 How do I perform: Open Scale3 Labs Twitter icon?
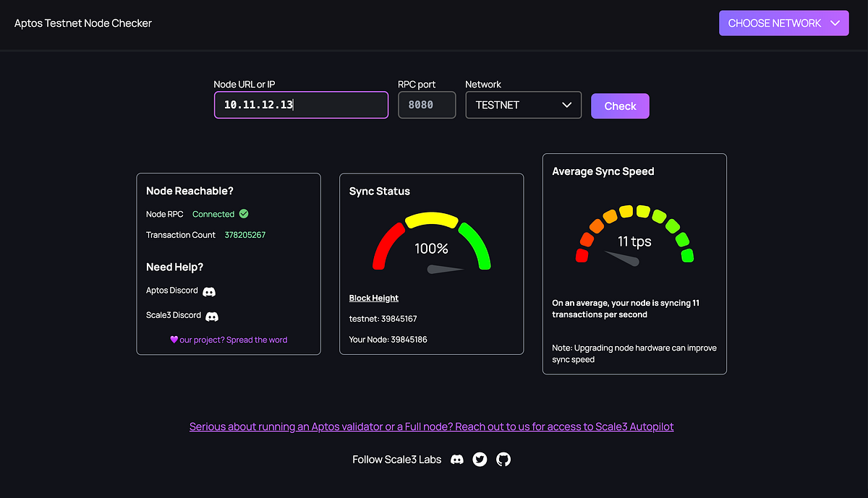480,459
